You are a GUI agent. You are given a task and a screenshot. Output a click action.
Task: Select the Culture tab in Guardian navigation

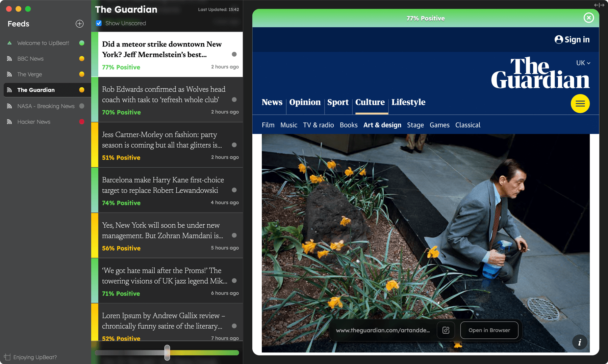tap(370, 102)
